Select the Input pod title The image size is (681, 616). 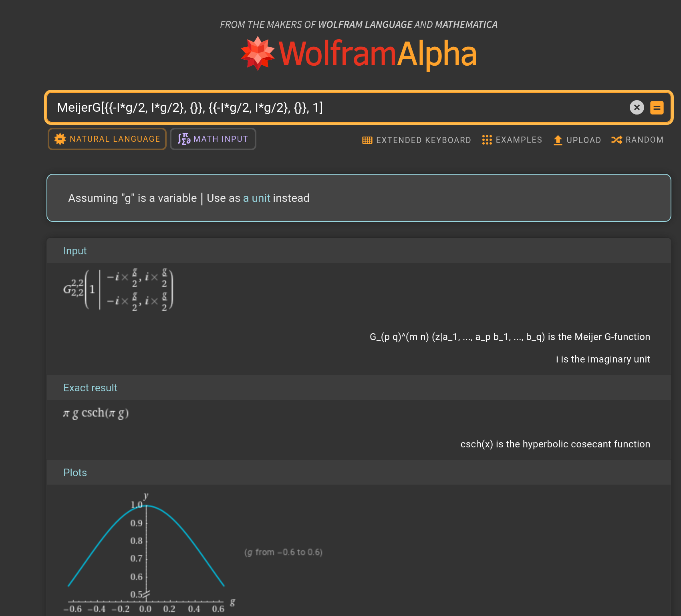pyautogui.click(x=75, y=251)
